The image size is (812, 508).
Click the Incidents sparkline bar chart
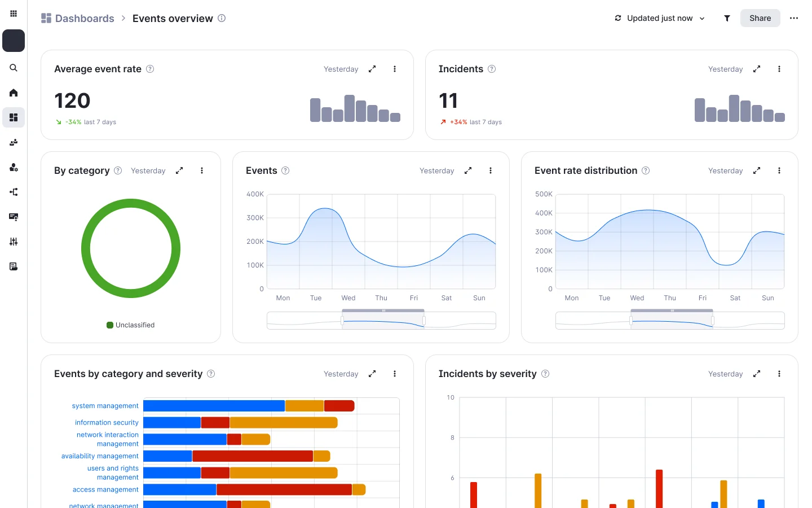click(x=740, y=108)
